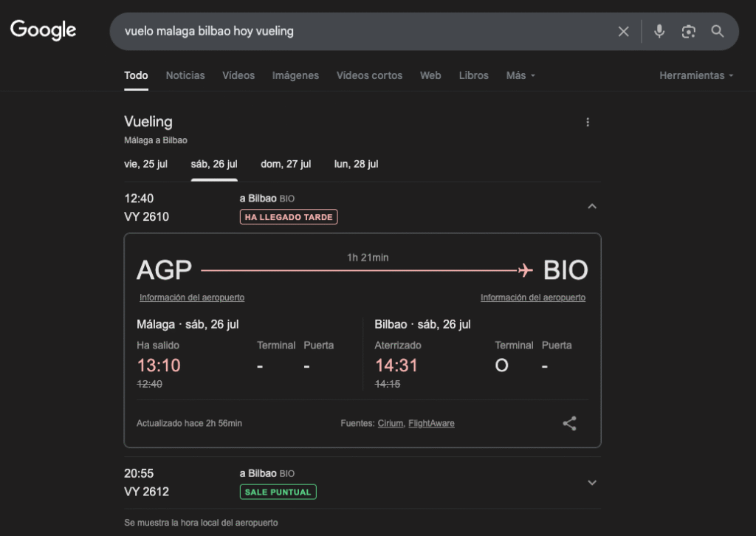
Task: Switch to the Vídeos tab
Action: coord(238,76)
